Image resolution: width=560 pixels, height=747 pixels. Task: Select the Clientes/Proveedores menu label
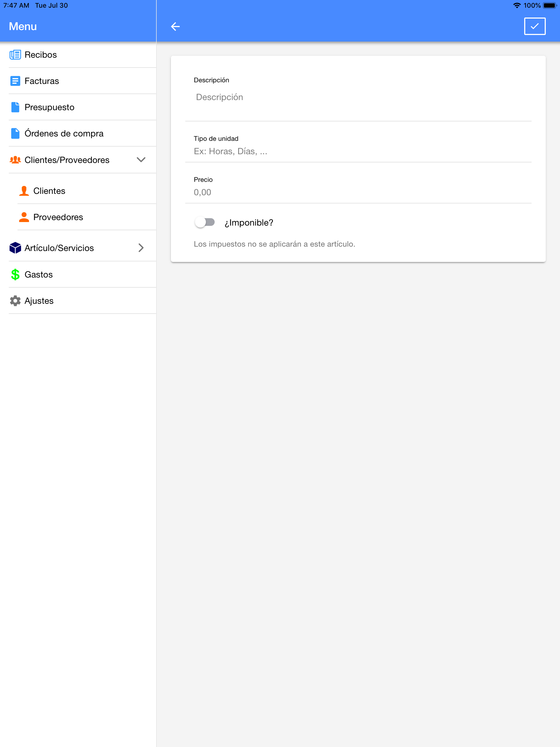click(67, 160)
